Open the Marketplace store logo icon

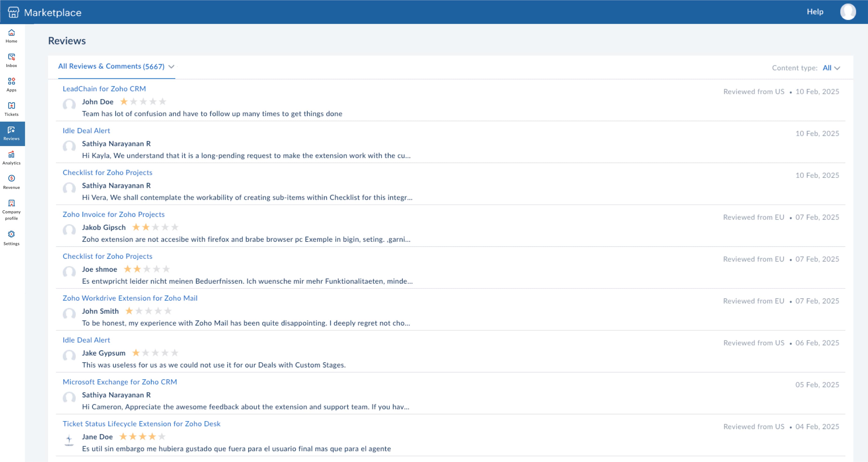13,12
